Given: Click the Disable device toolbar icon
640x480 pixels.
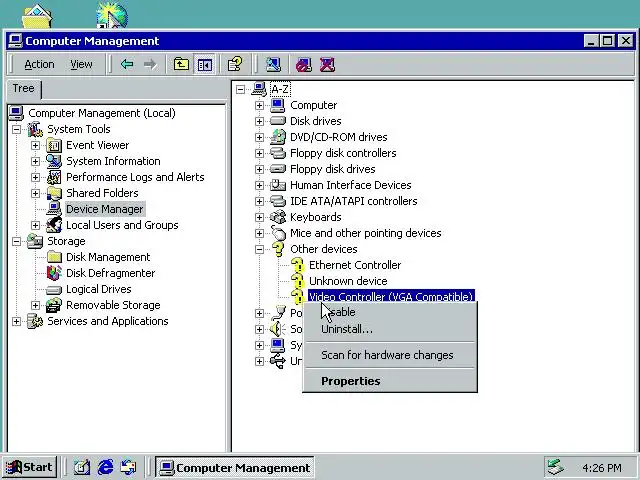Looking at the screenshot, I should pyautogui.click(x=304, y=64).
